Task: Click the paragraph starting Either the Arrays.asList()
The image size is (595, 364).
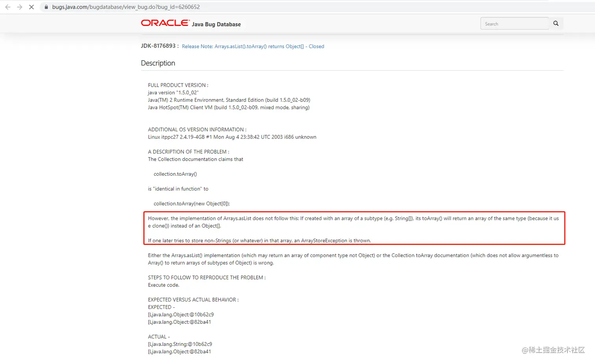Action: [353, 259]
